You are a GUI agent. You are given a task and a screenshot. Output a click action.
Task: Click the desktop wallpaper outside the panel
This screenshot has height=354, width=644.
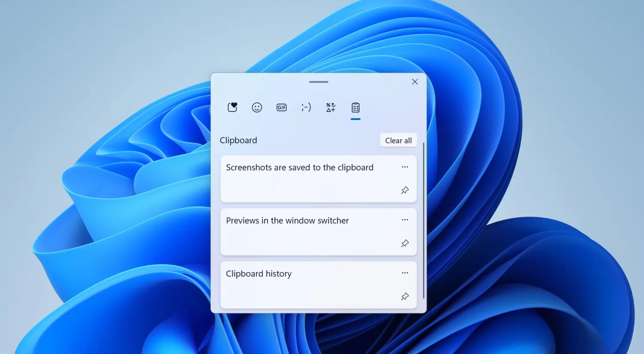pyautogui.click(x=101, y=176)
